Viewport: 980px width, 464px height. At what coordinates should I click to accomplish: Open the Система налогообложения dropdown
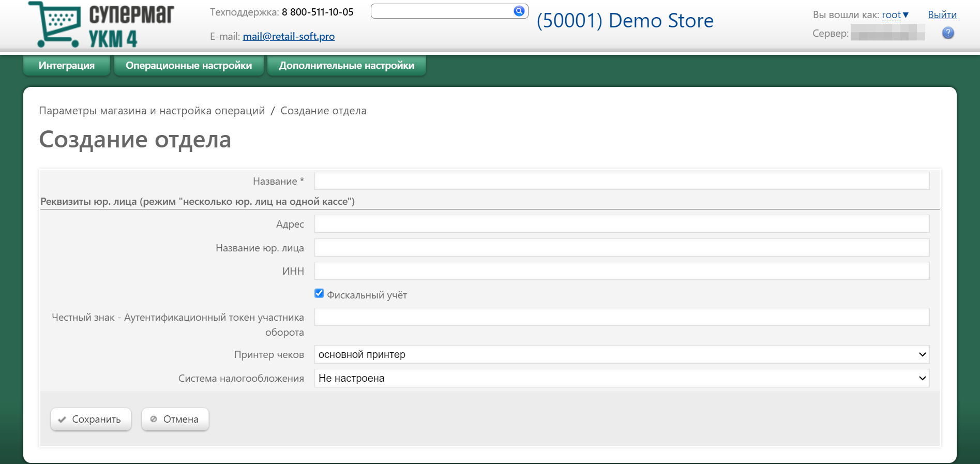point(621,378)
